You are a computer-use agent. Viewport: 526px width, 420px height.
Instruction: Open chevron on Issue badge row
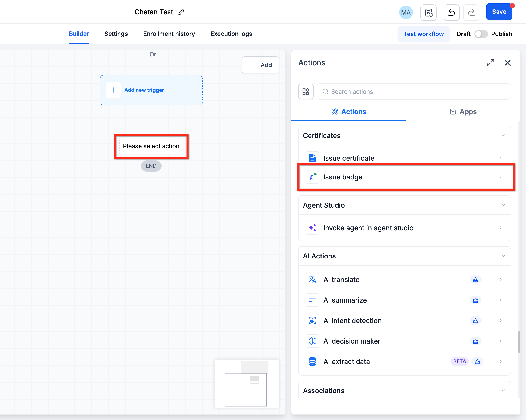pyautogui.click(x=501, y=177)
